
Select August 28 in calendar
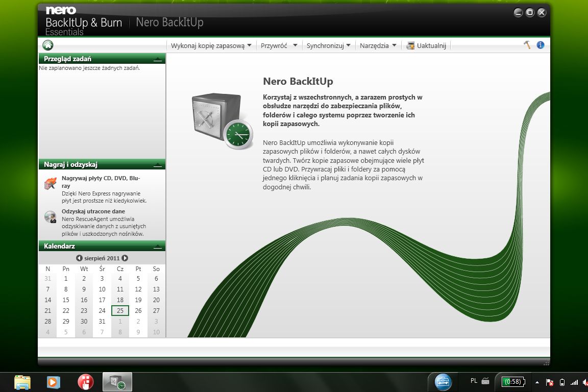coord(47,322)
